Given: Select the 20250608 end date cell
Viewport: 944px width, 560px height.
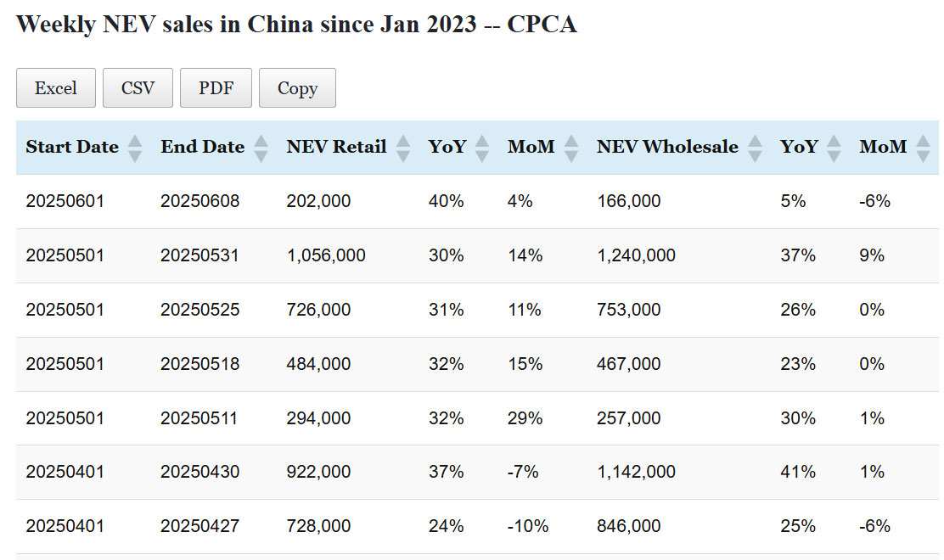Looking at the screenshot, I should click(200, 201).
